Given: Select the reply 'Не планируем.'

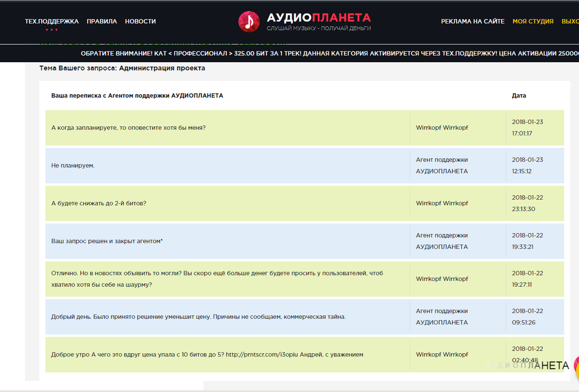Looking at the screenshot, I should pyautogui.click(x=73, y=166).
